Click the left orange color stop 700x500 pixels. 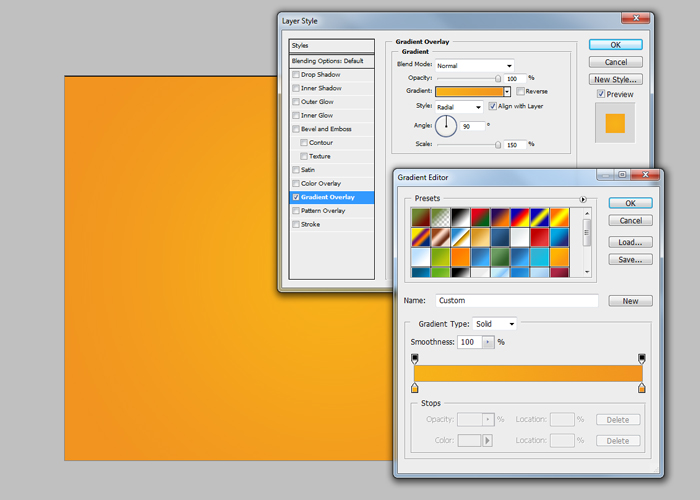415,387
